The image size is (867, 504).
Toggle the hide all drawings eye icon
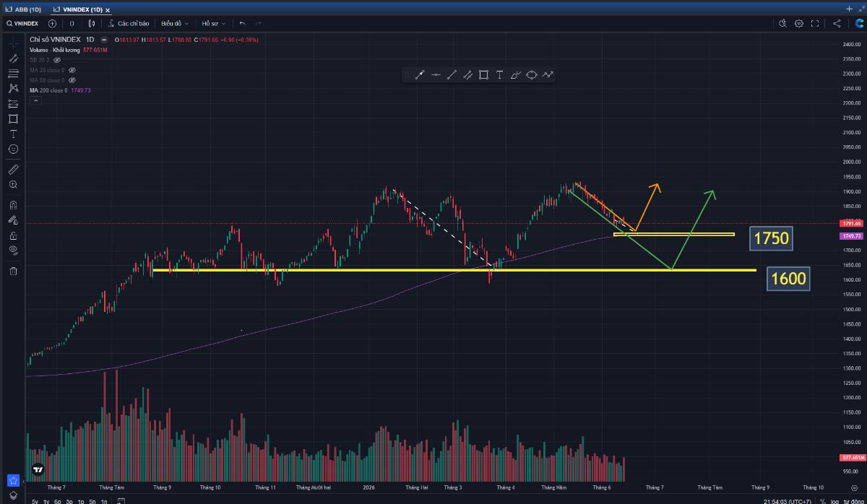click(13, 250)
